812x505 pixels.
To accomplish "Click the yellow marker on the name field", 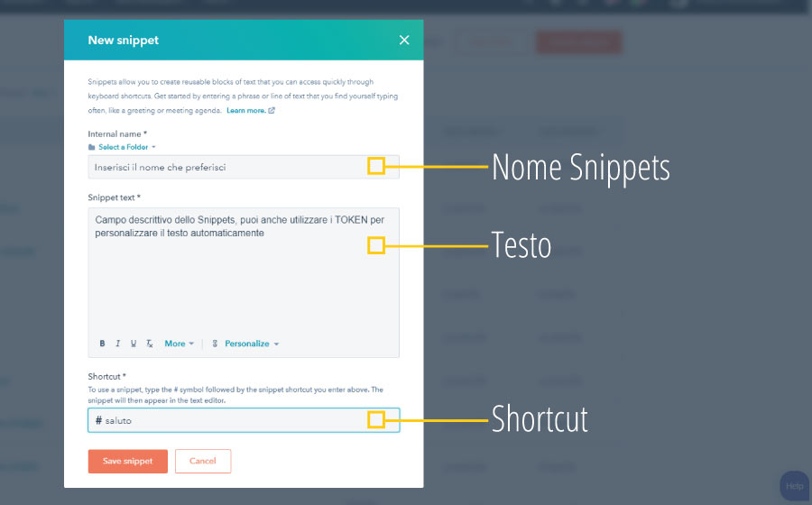I will point(376,166).
